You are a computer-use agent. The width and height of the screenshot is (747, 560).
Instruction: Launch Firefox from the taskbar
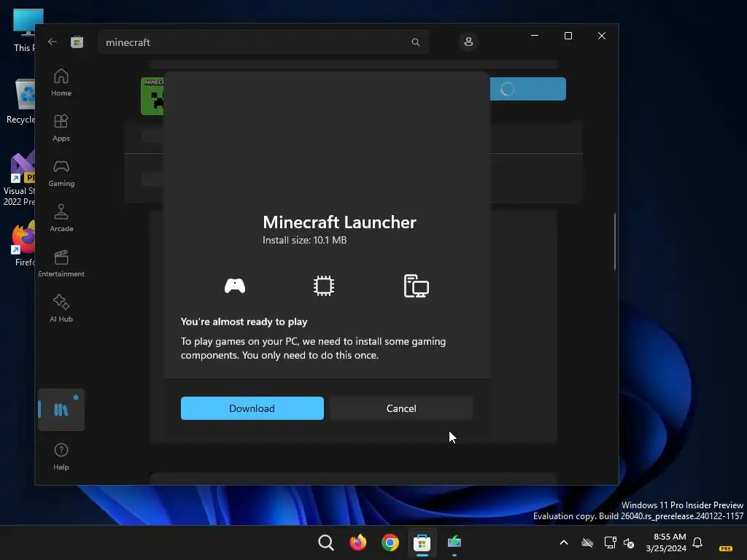tap(357, 542)
